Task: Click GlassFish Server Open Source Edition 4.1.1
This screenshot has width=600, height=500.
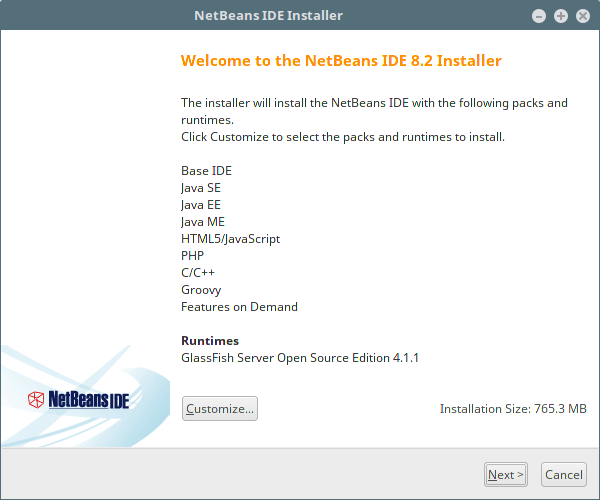Action: pos(300,358)
